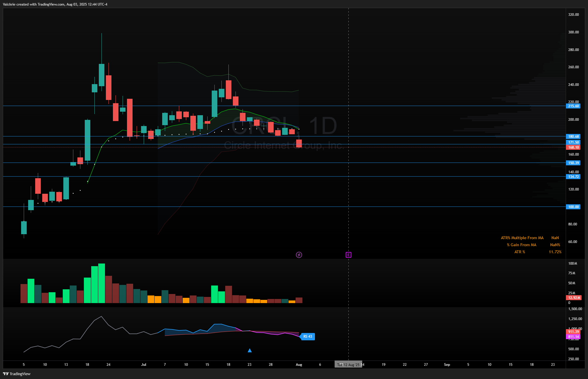Click the magenta 811.14 indicator value label
This screenshot has height=379, width=588.
[573, 337]
